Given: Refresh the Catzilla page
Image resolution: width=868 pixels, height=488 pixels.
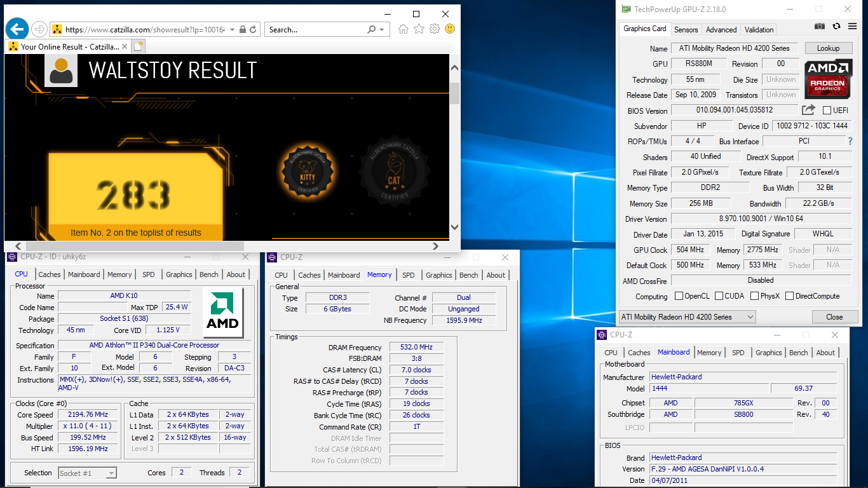Looking at the screenshot, I should [x=253, y=29].
